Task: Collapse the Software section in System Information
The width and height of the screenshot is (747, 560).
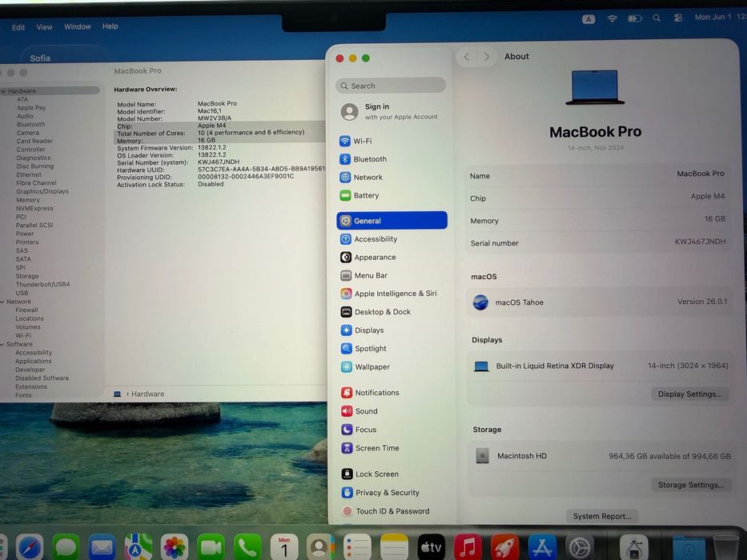Action: pyautogui.click(x=3, y=344)
